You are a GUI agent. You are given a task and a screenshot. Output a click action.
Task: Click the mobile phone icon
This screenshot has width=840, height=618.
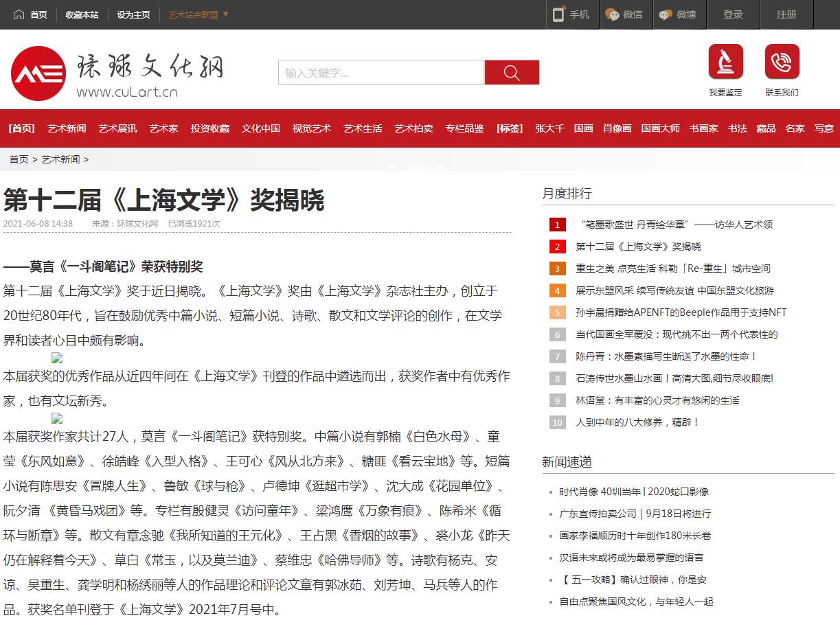click(x=558, y=14)
